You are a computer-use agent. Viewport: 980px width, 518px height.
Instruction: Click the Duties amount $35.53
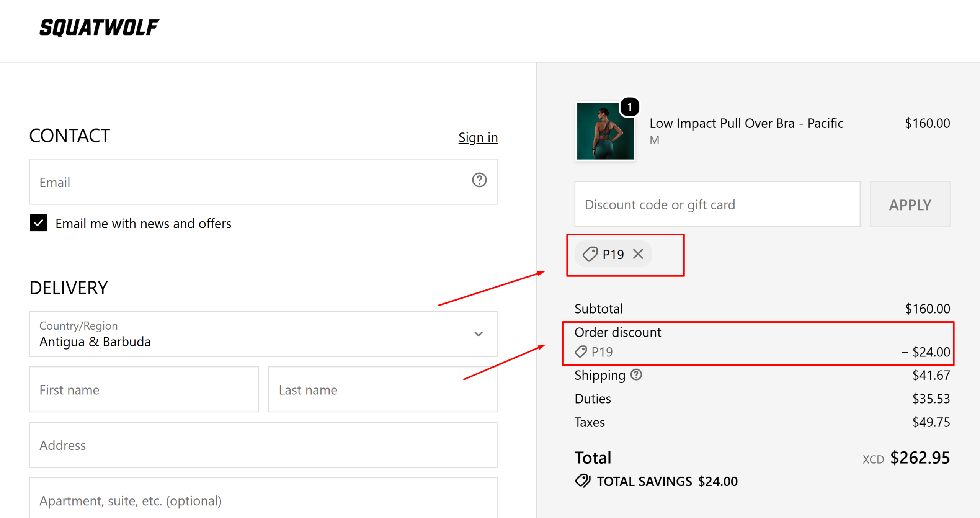pyautogui.click(x=931, y=399)
